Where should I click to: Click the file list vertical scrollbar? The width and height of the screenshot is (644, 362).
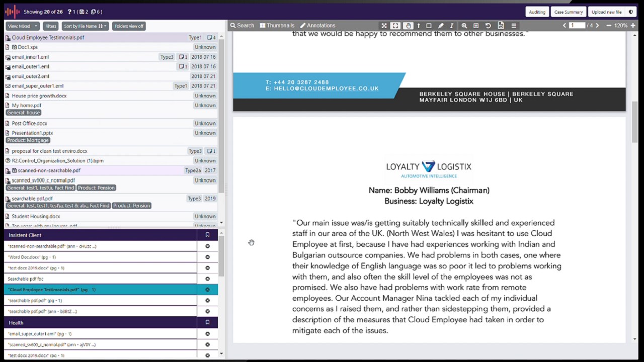pyautogui.click(x=221, y=116)
